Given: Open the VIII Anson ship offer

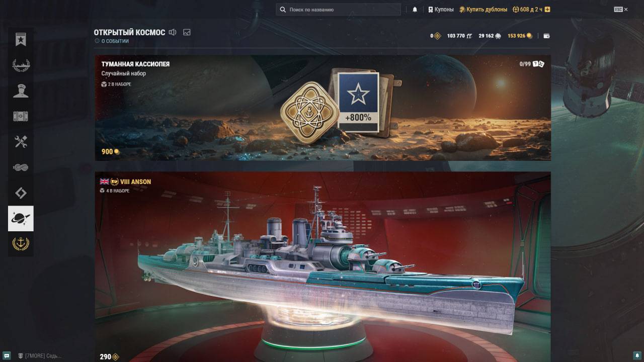Looking at the screenshot, I should pyautogui.click(x=323, y=266).
